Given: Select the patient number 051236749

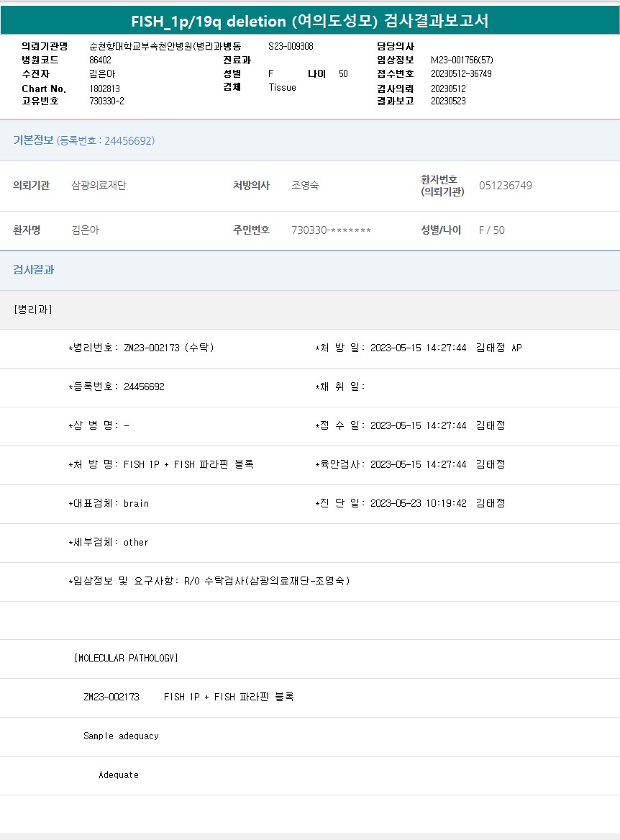Looking at the screenshot, I should click(x=505, y=186).
